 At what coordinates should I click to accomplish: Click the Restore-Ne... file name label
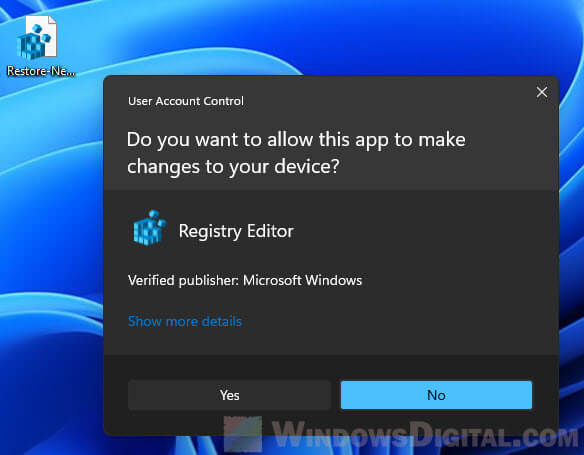[x=41, y=71]
